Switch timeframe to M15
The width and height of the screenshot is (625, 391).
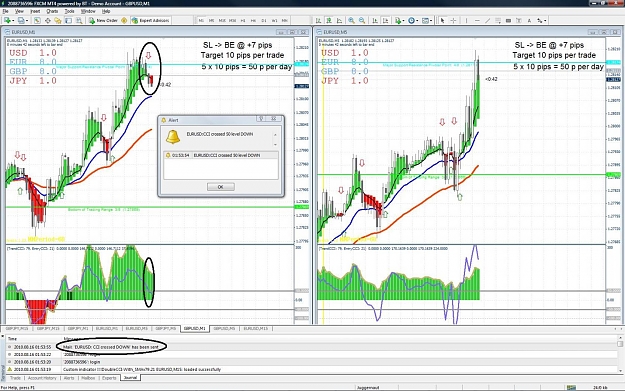(222, 20)
